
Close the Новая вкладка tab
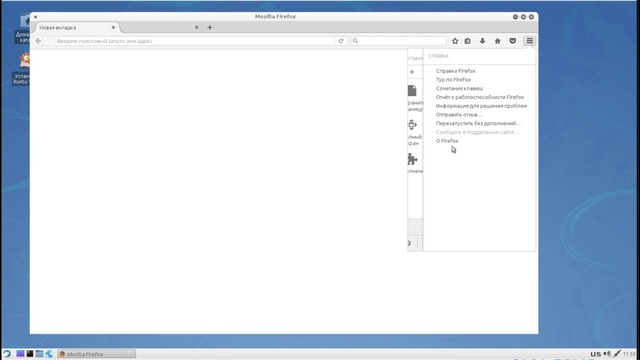tap(113, 27)
